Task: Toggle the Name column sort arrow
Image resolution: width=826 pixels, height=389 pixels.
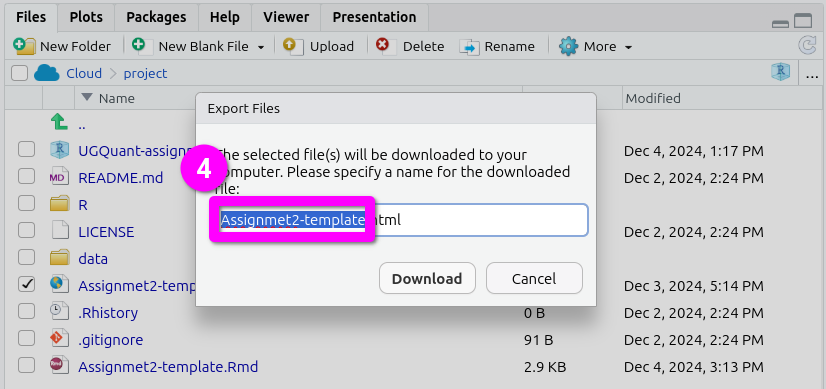Action: coord(87,98)
